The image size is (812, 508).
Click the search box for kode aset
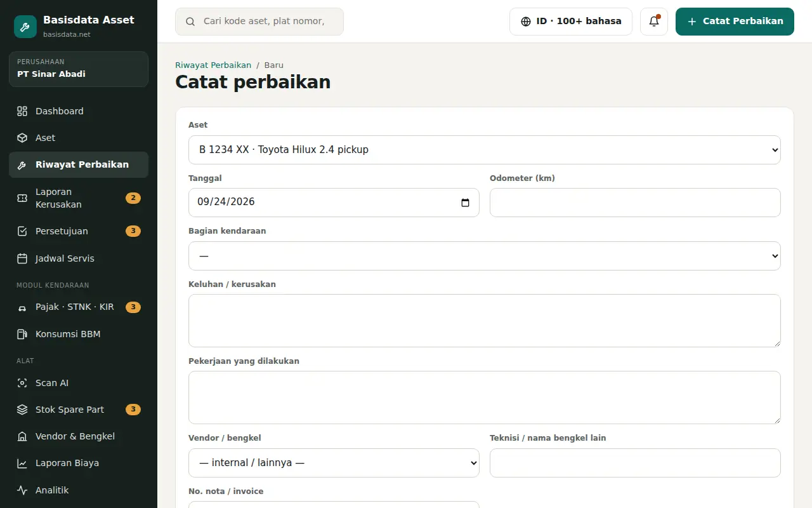click(259, 22)
